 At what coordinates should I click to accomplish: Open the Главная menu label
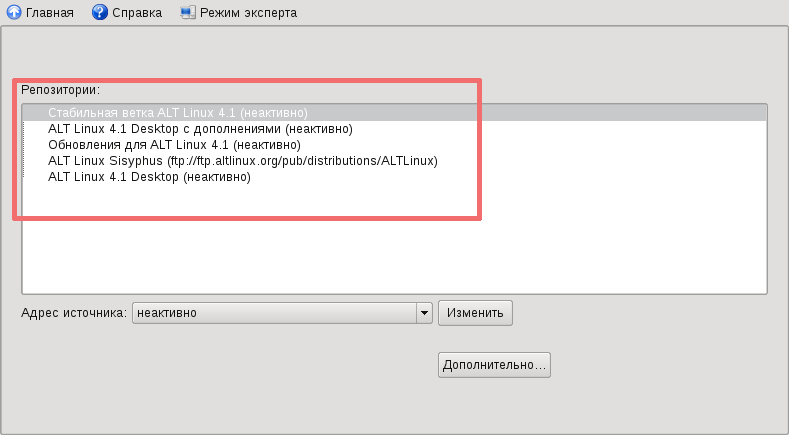50,13
